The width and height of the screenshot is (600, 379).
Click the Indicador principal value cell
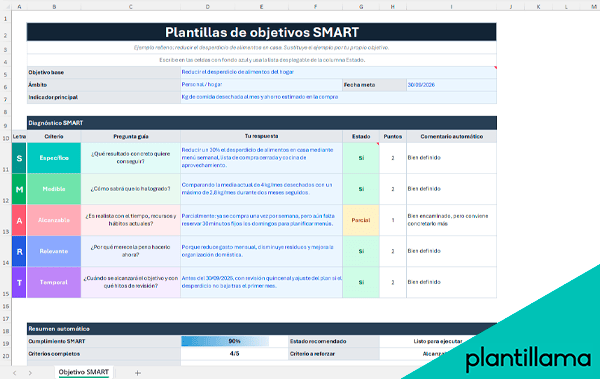338,97
